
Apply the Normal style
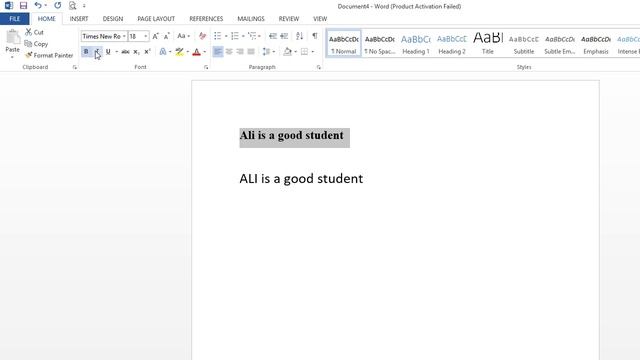pyautogui.click(x=344, y=43)
